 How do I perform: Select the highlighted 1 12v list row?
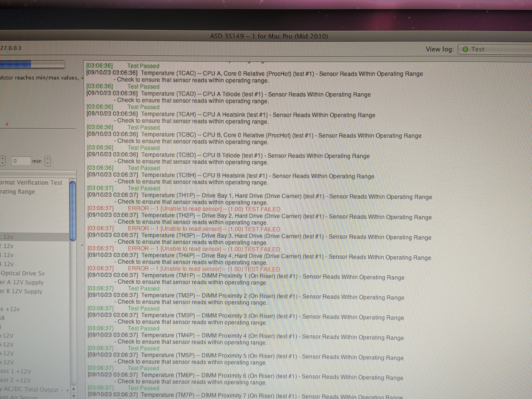pyautogui.click(x=32, y=237)
